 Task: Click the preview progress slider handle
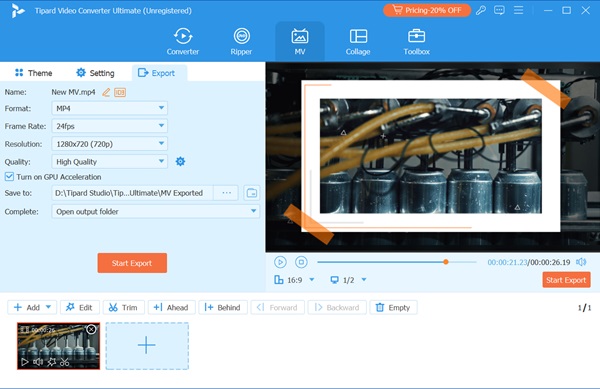point(446,262)
